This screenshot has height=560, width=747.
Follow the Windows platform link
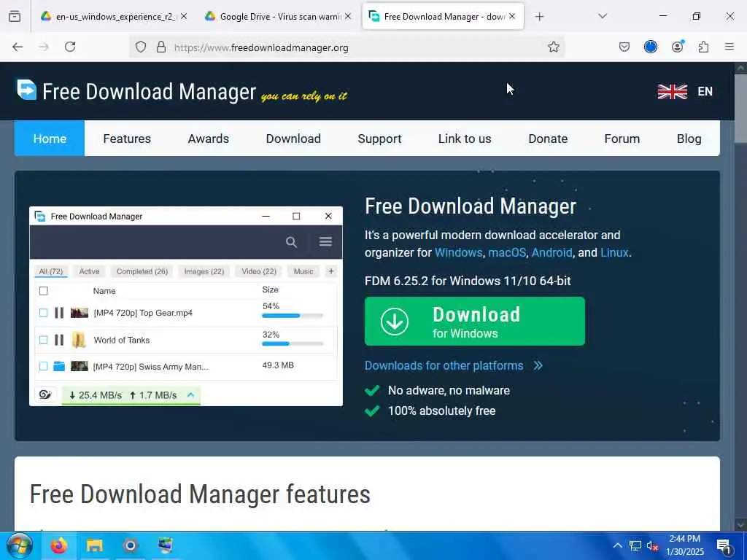click(x=458, y=252)
